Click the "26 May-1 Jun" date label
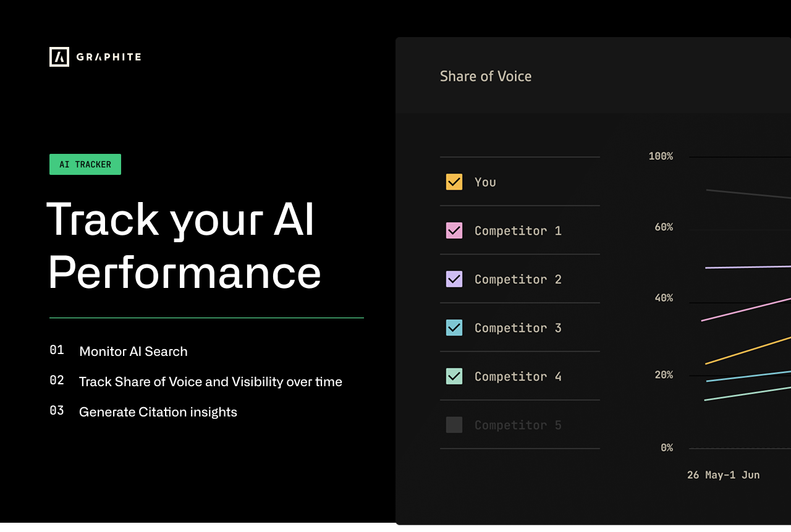 pyautogui.click(x=723, y=475)
